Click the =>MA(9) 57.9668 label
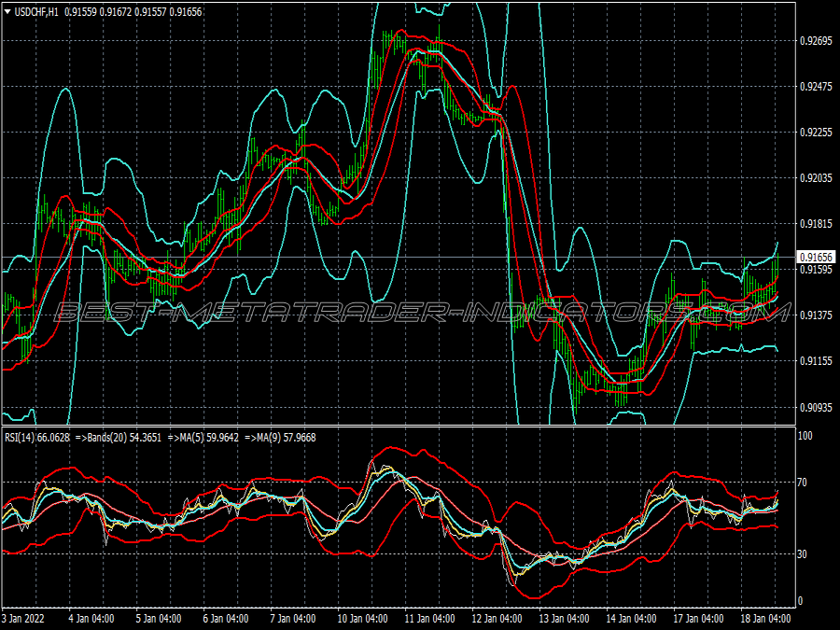 point(280,438)
